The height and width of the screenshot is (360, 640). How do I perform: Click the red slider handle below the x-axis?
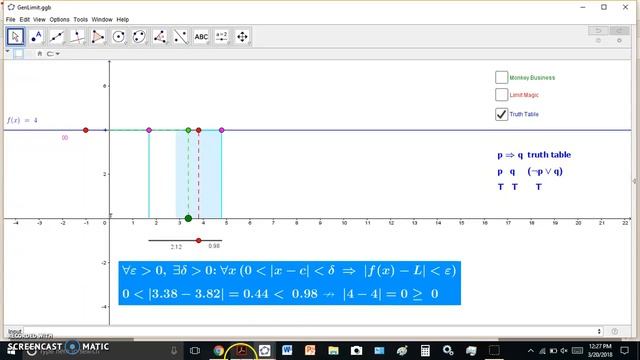pyautogui.click(x=199, y=240)
